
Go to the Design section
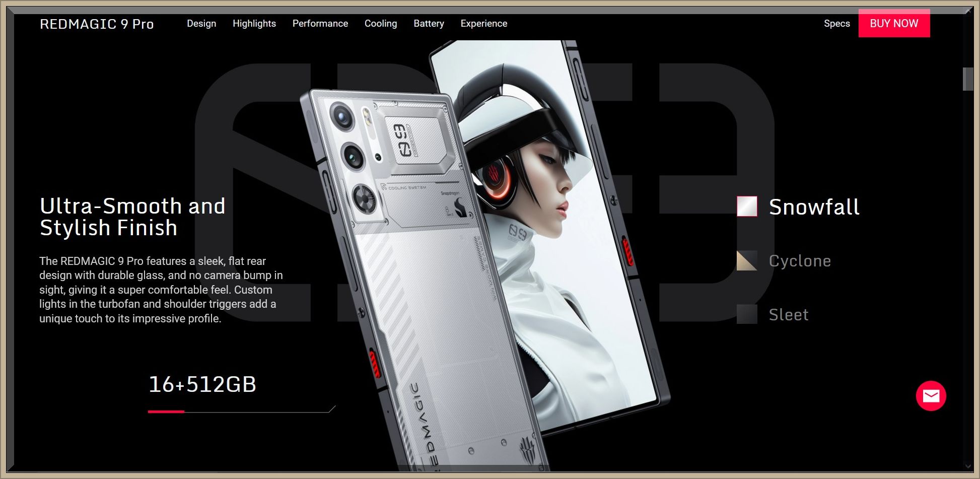coord(201,24)
